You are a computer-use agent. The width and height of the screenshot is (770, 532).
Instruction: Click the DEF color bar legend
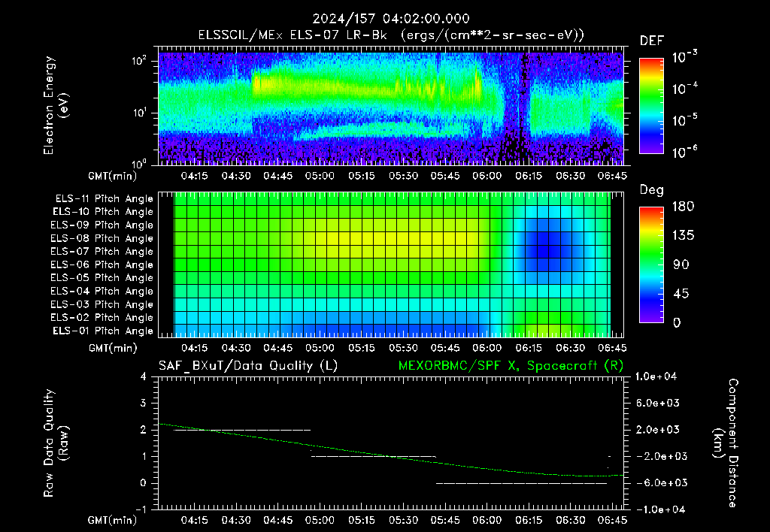pyautogui.click(x=651, y=105)
